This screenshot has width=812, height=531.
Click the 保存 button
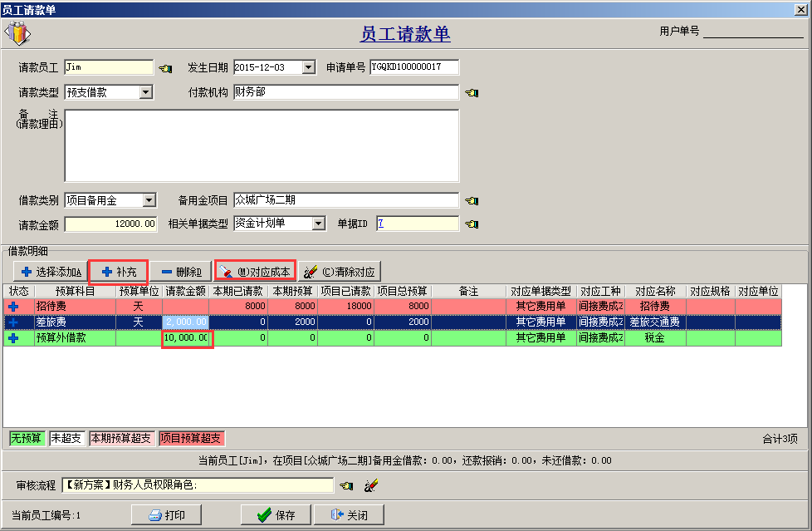pos(275,514)
